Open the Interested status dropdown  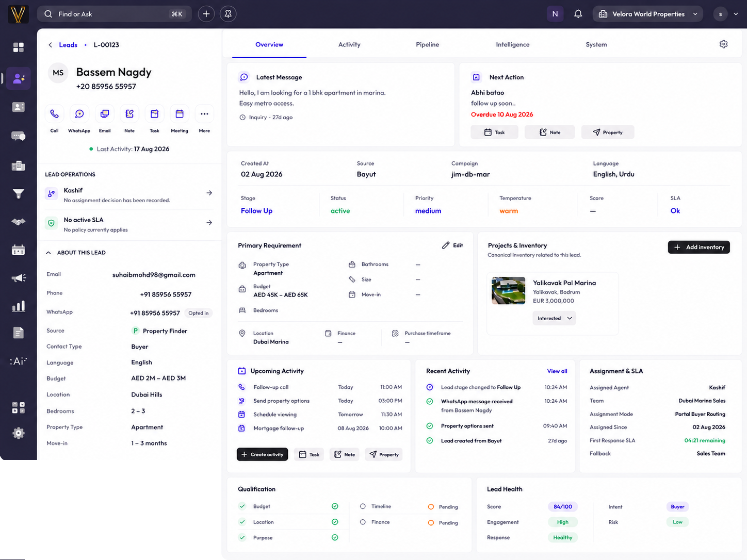[554, 318]
